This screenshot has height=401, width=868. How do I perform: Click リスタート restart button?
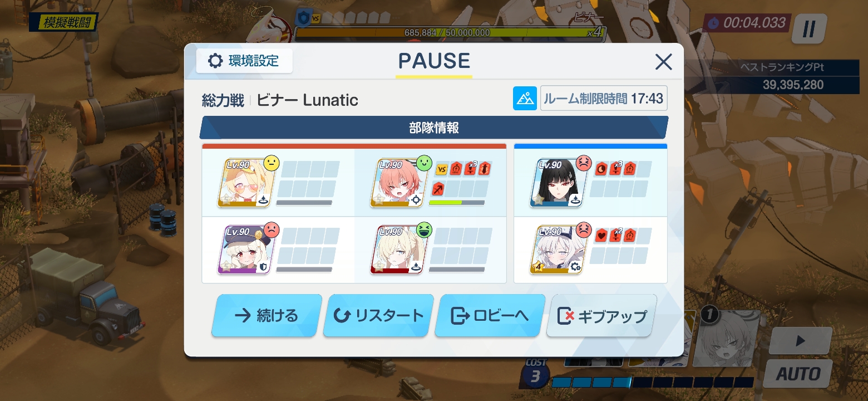378,316
